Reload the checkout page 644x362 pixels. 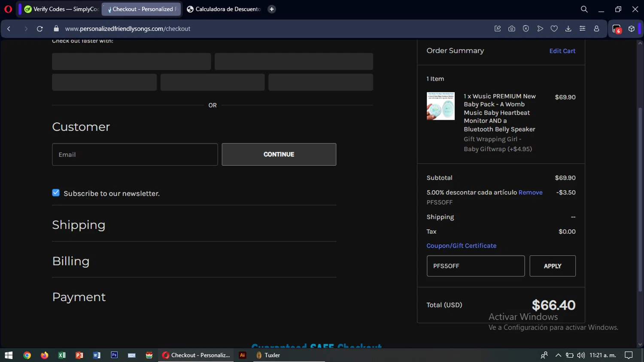pyautogui.click(x=40, y=29)
